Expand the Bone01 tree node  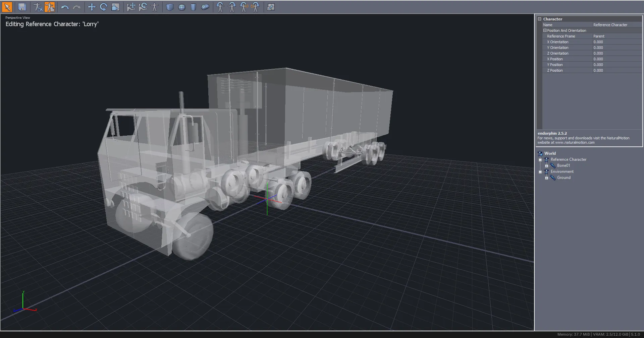click(546, 166)
